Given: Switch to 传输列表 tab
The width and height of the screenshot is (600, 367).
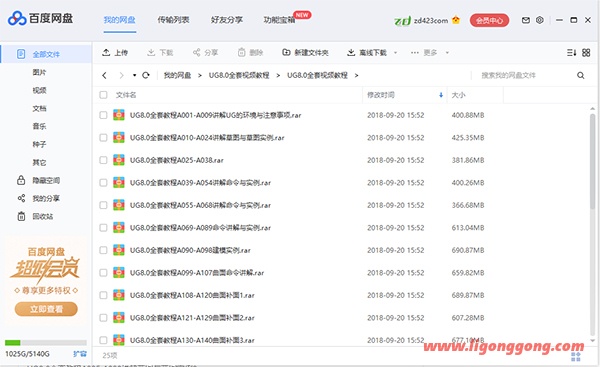Looking at the screenshot, I should click(x=173, y=20).
